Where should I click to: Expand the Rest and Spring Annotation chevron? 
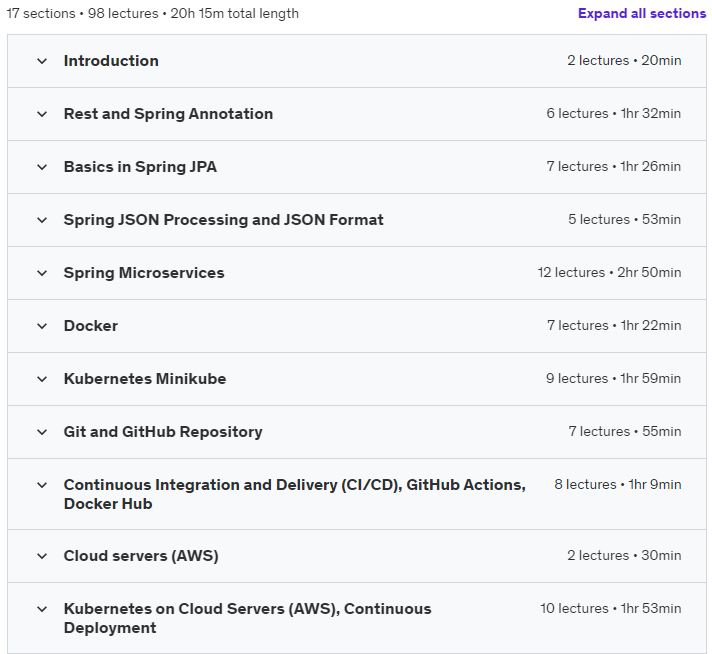coord(42,114)
